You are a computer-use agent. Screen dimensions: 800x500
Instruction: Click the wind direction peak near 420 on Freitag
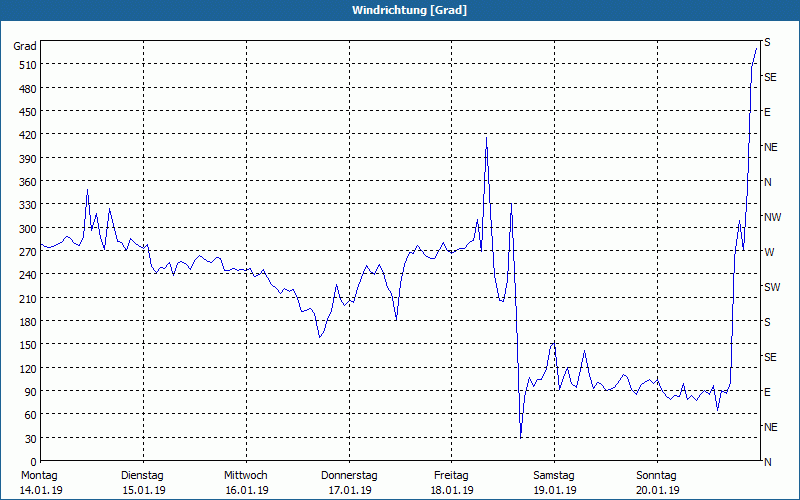486,137
